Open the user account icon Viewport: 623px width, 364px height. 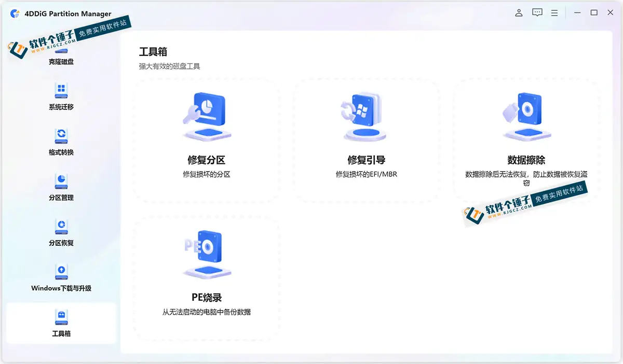tap(519, 13)
